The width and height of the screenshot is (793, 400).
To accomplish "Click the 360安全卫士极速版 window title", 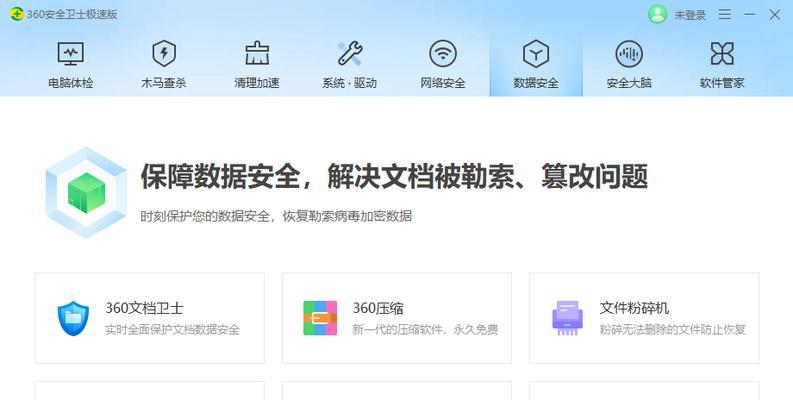I will tap(72, 14).
